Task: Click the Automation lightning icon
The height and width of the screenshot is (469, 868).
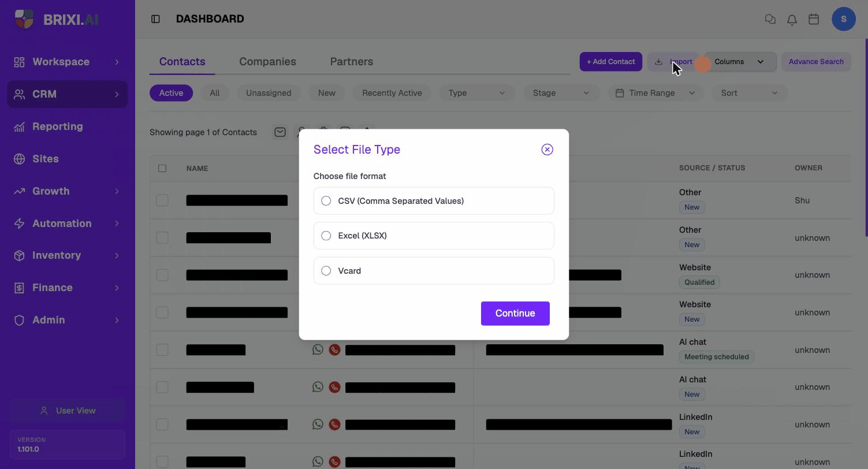Action: coord(19,224)
